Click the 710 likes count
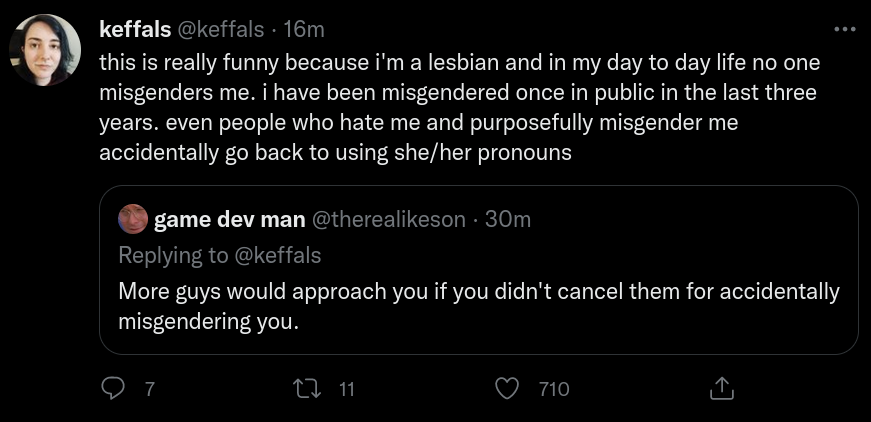871x422 pixels. [554, 389]
